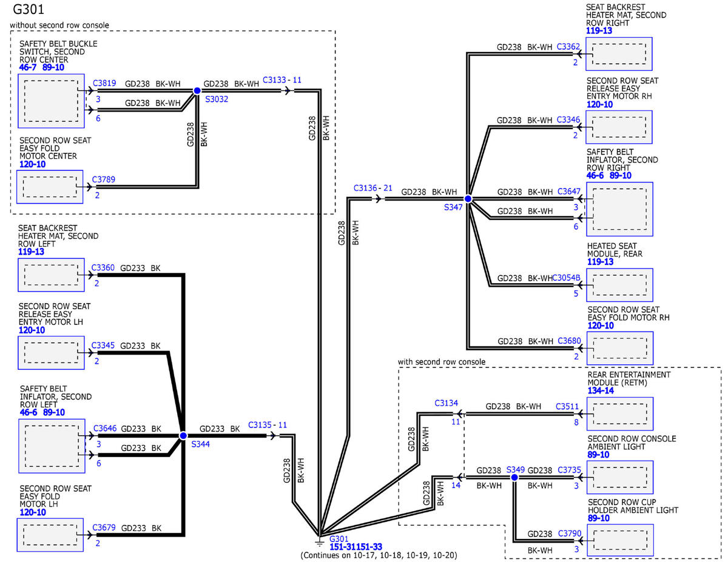Open connector link C3789
728x562 pixels.
[x=104, y=179]
